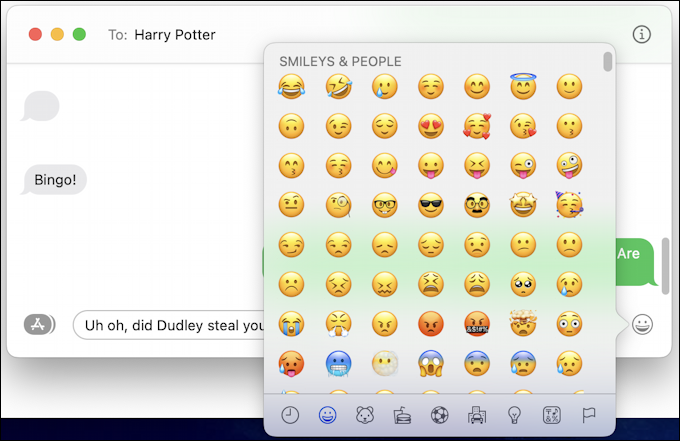Pick the face with tongue out emoji
Screen dimensions: 680x441
(x=431, y=165)
